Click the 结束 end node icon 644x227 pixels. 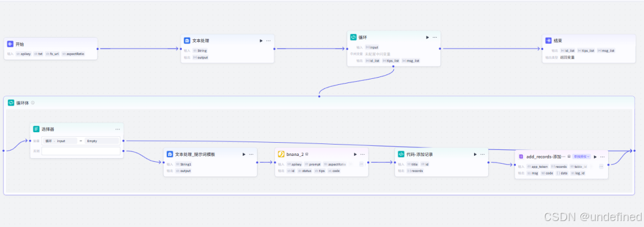click(549, 41)
